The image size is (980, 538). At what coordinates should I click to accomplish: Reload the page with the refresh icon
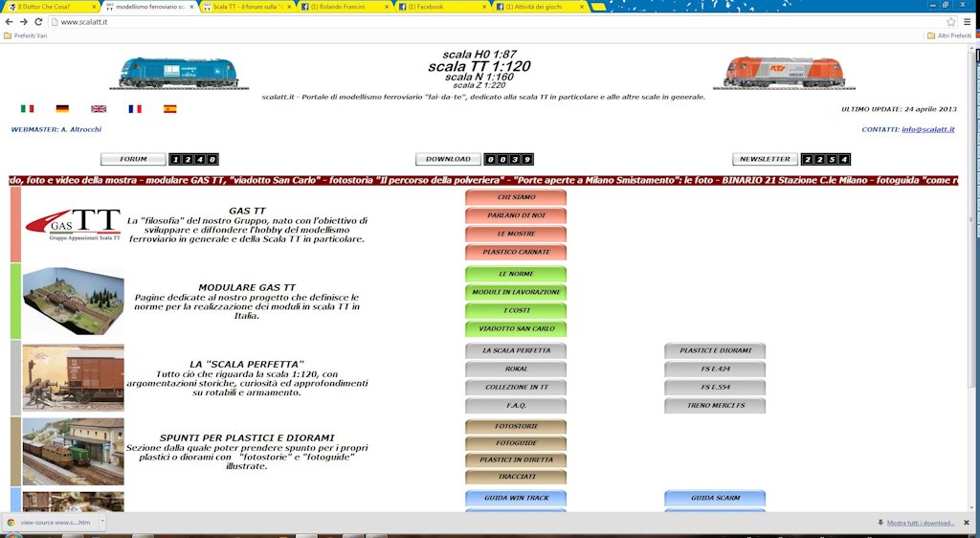(x=38, y=22)
